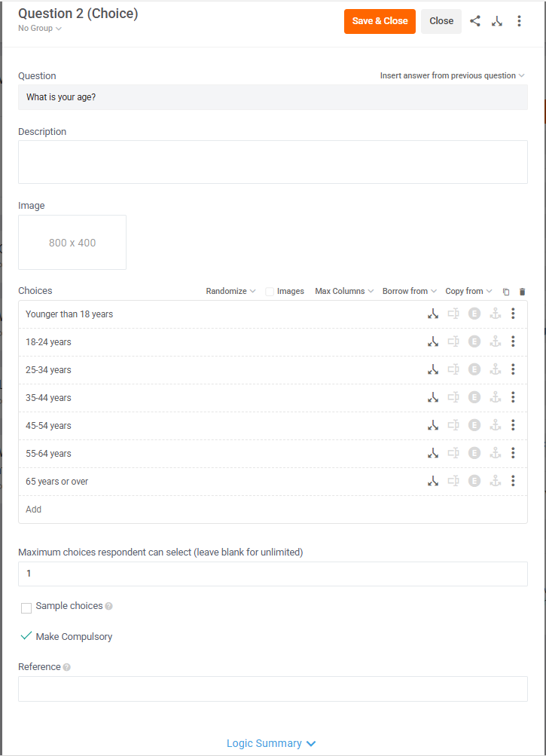This screenshot has height=756, width=546.
Task: Untick the Make Compulsory checkmark
Action: (26, 636)
